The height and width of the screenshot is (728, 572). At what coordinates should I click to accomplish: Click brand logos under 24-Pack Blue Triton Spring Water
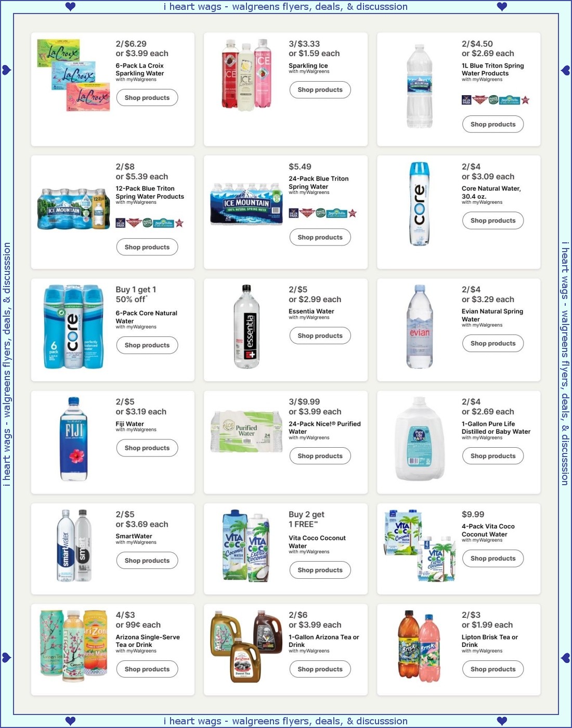(322, 213)
